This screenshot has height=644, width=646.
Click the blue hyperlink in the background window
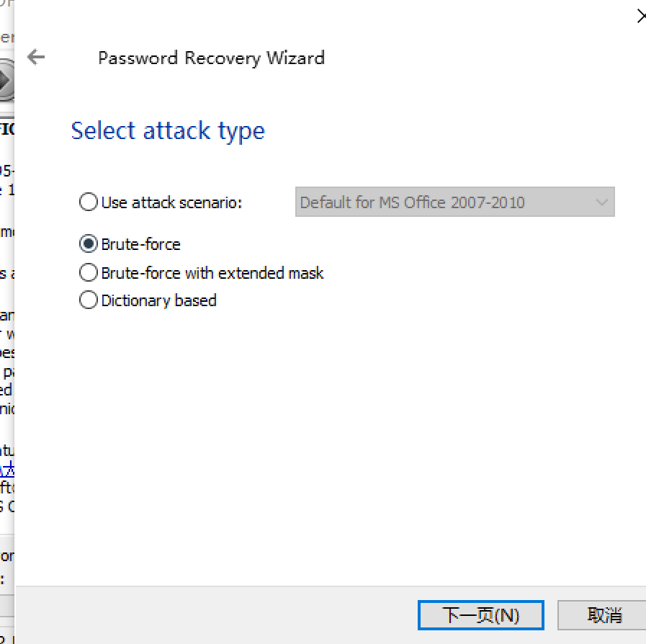(x=6, y=470)
